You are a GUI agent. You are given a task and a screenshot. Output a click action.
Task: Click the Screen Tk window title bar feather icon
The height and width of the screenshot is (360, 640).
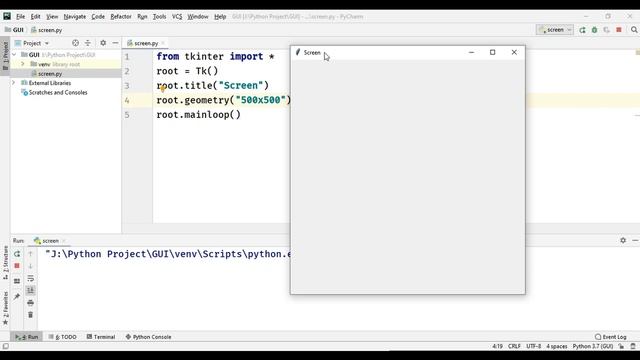(298, 52)
